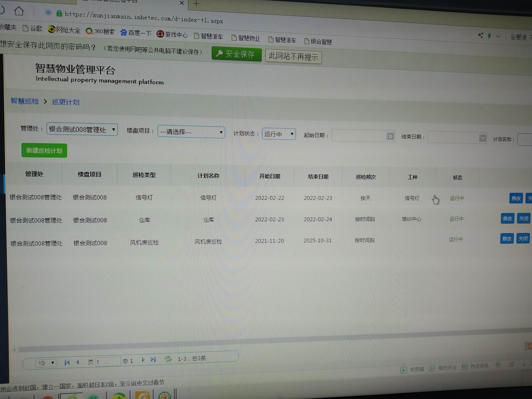
Task: Click the 热点资讯 status bar item
Action: pyautogui.click(x=475, y=367)
